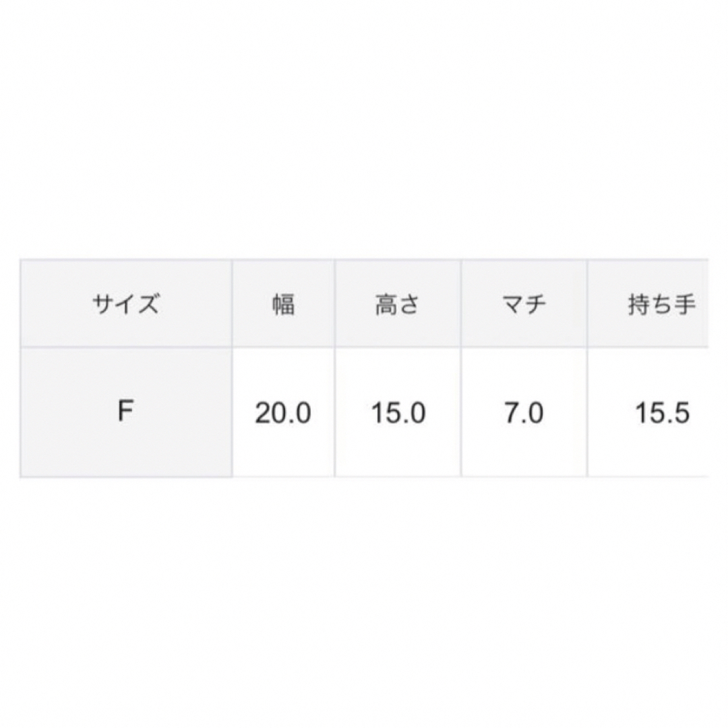Click the 15.0 height value

click(398, 413)
